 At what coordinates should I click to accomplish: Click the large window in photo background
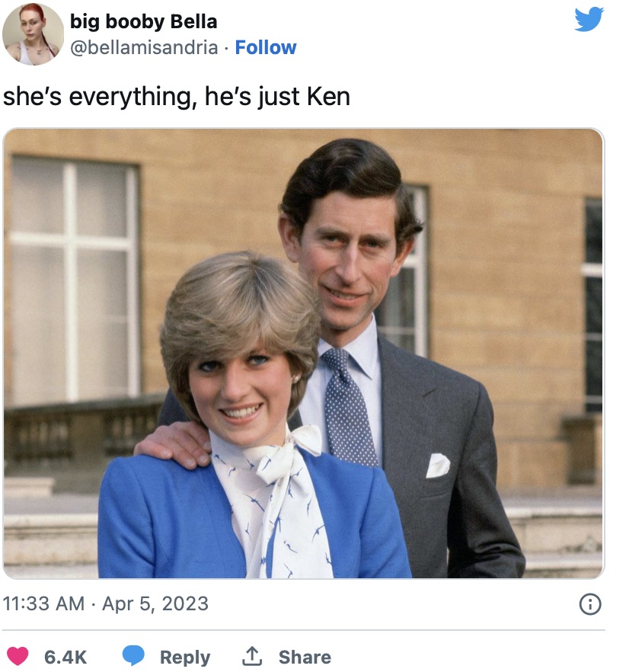(x=75, y=279)
